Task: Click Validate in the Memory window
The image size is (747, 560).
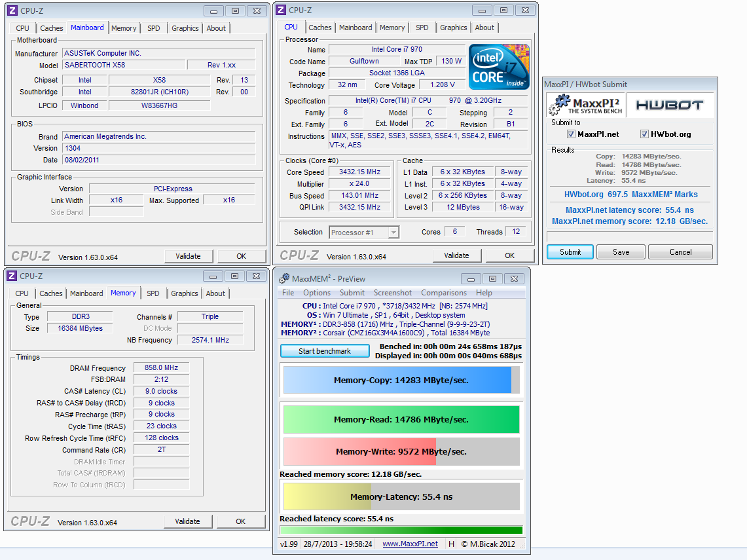Action: click(188, 521)
